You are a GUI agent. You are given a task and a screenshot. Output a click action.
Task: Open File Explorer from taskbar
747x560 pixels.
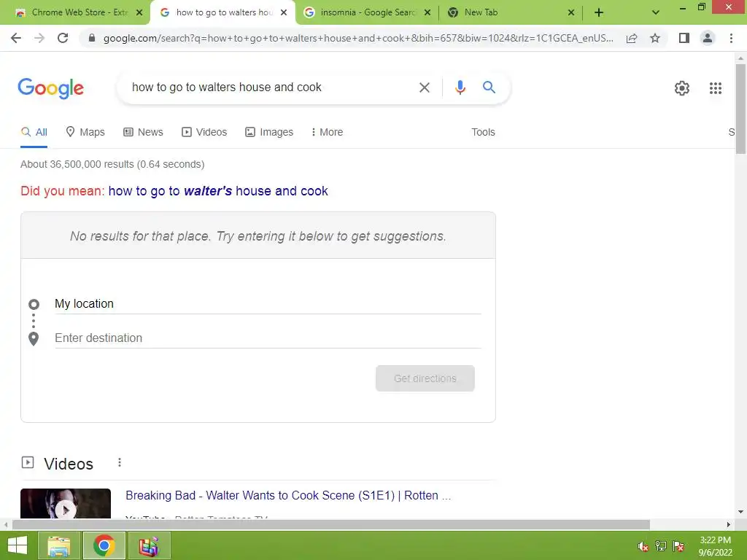(59, 545)
